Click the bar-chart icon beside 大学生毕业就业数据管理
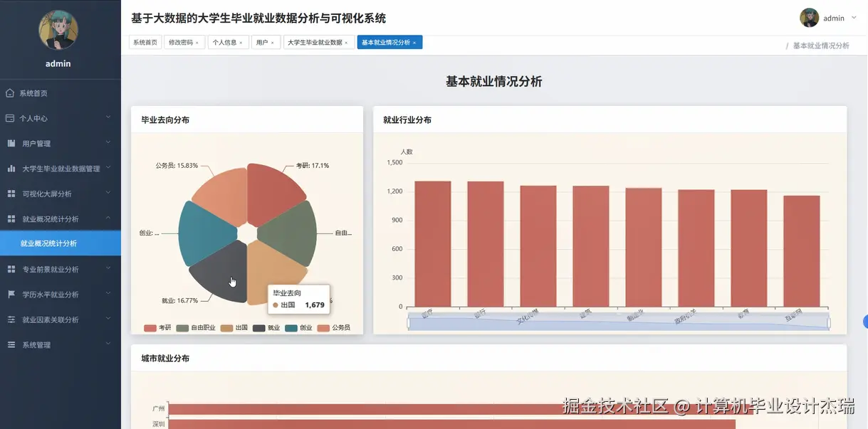The width and height of the screenshot is (868, 429). click(x=11, y=169)
